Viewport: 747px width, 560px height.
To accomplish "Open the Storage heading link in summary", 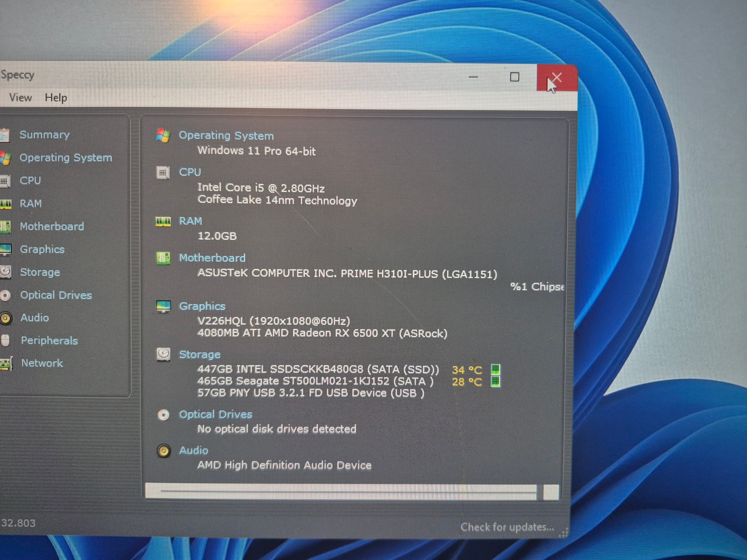I will [200, 354].
